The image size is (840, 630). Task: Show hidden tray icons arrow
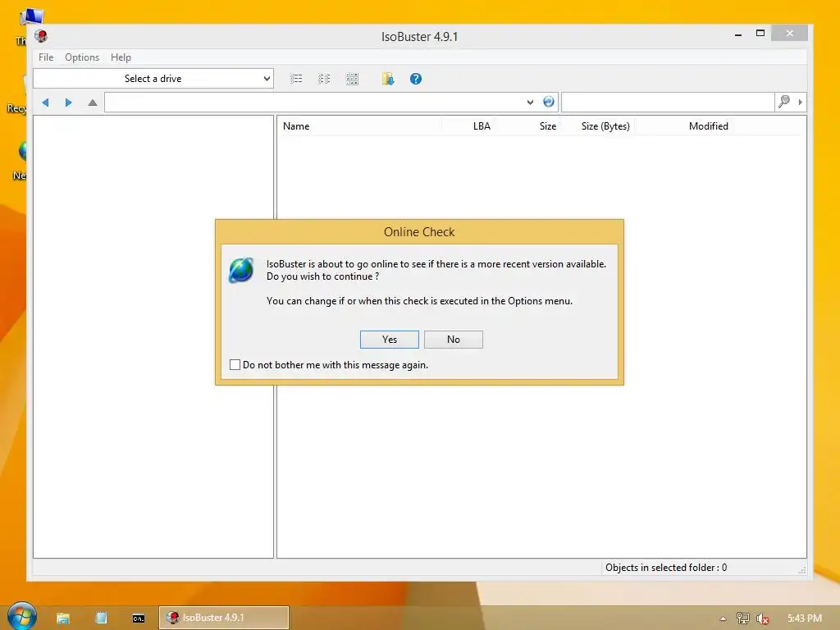(723, 619)
